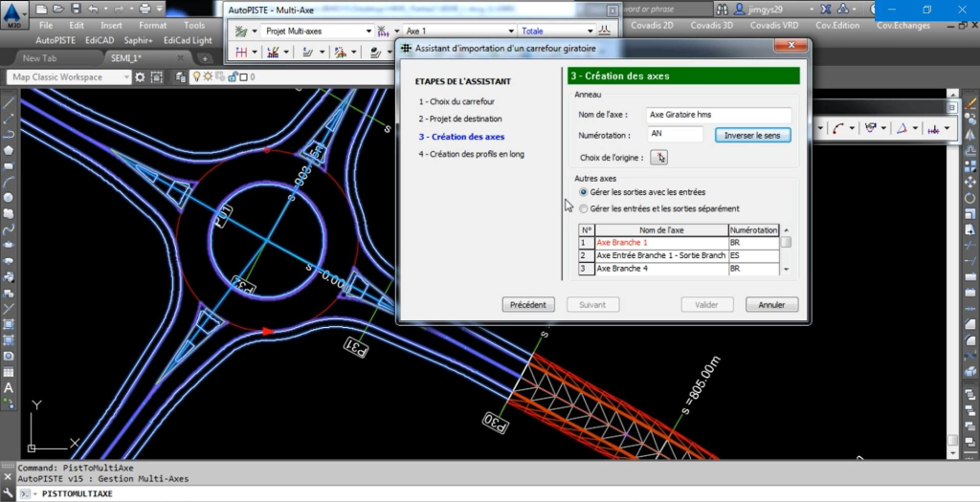Select 'Gérer les sorties avec les entrées'
Screen dimensions: 980x502
[x=584, y=192]
